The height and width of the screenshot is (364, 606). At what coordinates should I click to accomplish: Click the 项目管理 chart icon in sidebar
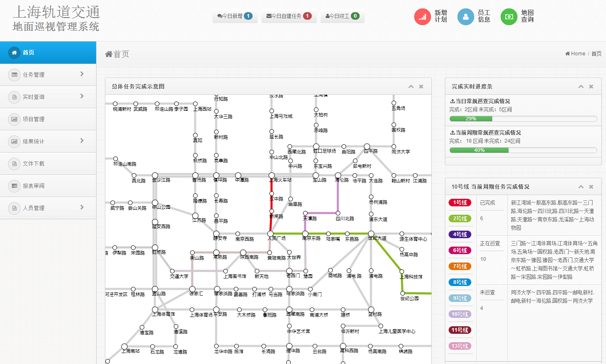pos(14,119)
